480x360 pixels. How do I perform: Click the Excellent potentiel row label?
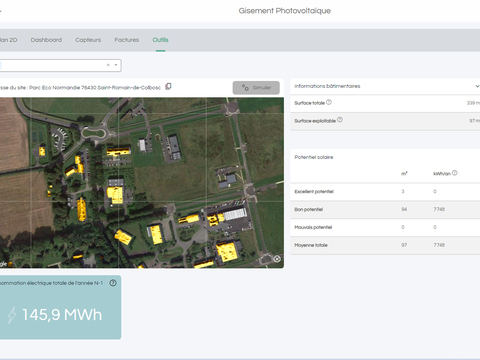click(314, 192)
